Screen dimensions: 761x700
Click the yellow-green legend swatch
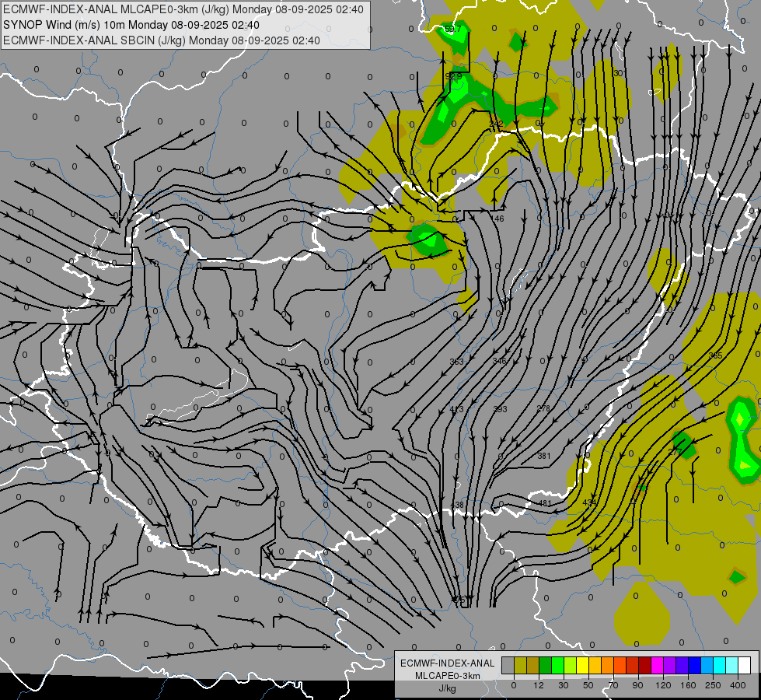(571, 665)
